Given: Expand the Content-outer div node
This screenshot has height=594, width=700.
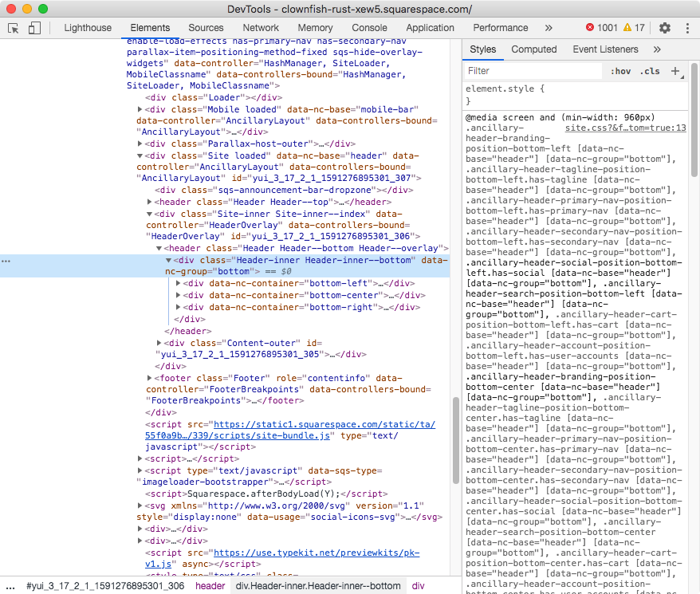Looking at the screenshot, I should [x=159, y=343].
